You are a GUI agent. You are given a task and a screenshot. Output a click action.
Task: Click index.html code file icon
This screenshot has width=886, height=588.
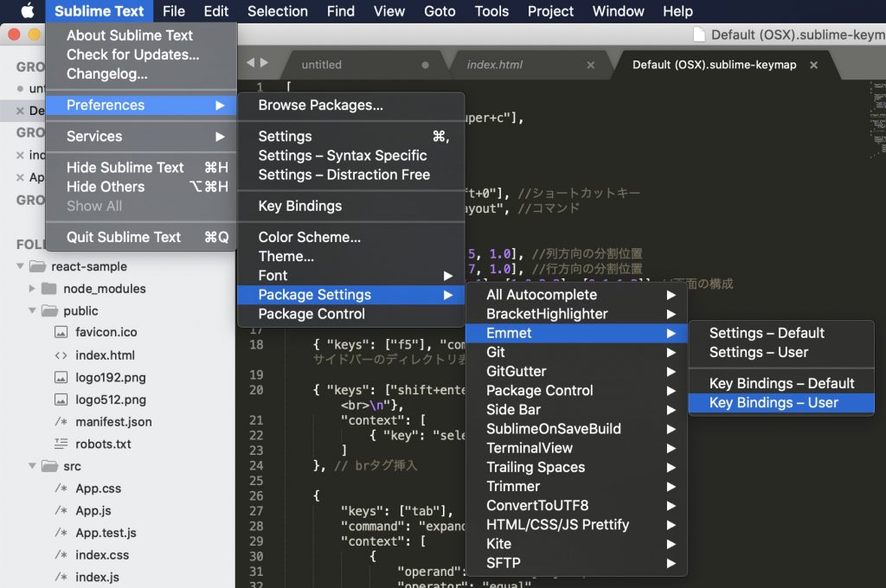[x=61, y=355]
